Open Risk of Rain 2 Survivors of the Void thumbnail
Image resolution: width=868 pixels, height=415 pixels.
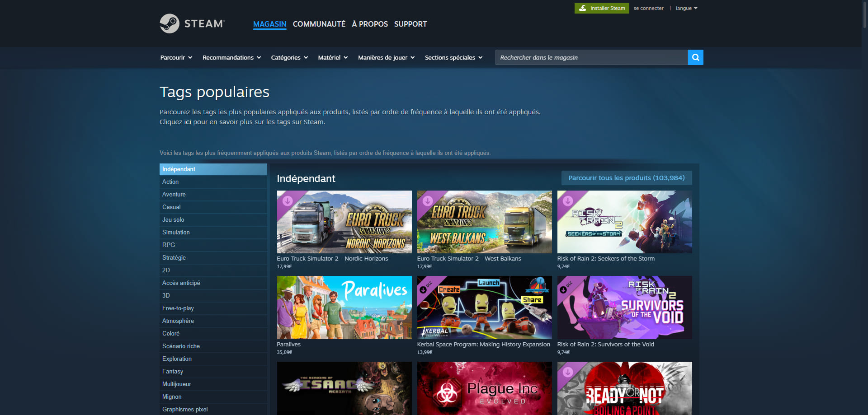coord(625,308)
